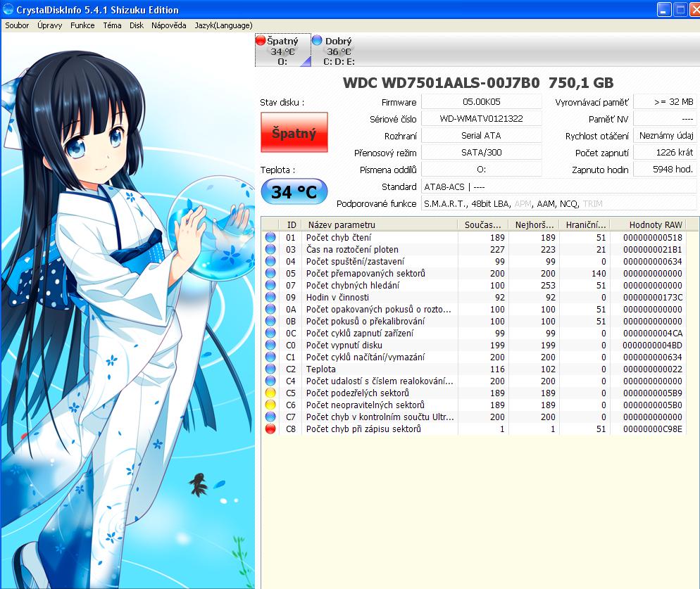Click the status icon for ID 09 row
Image resolution: width=700 pixels, height=589 pixels.
pos(270,297)
